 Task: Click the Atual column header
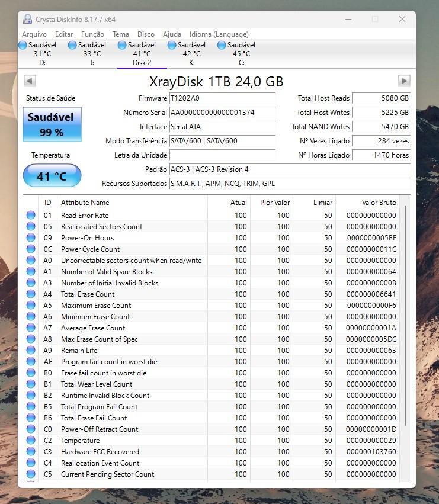pos(229,203)
